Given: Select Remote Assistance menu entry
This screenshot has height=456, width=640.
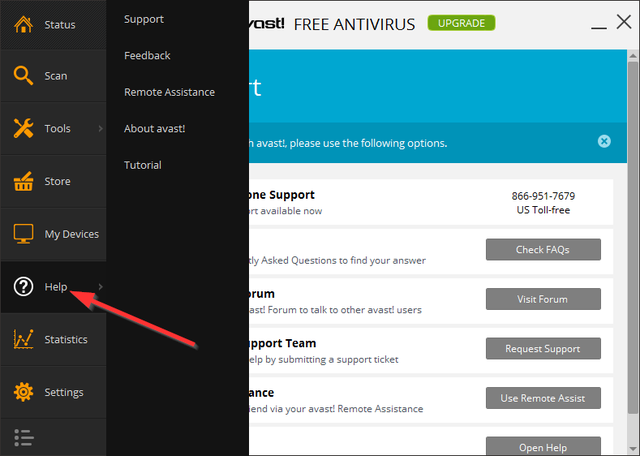Looking at the screenshot, I should [x=169, y=92].
